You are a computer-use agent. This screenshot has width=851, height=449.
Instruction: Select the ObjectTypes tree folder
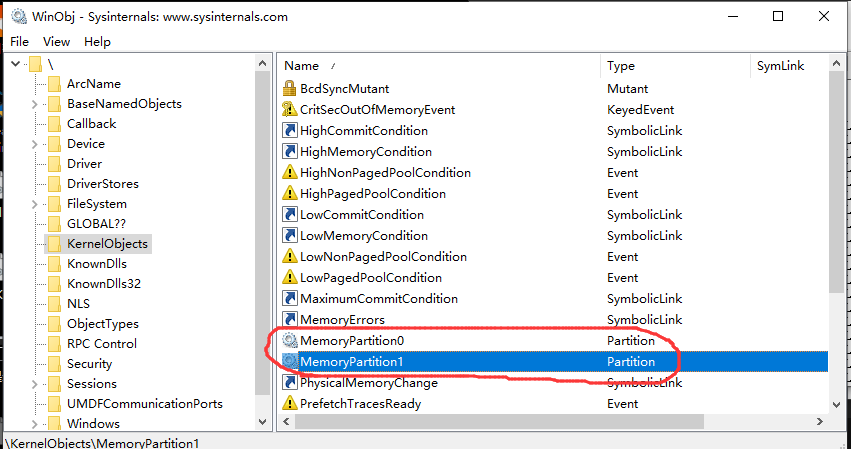(x=102, y=324)
